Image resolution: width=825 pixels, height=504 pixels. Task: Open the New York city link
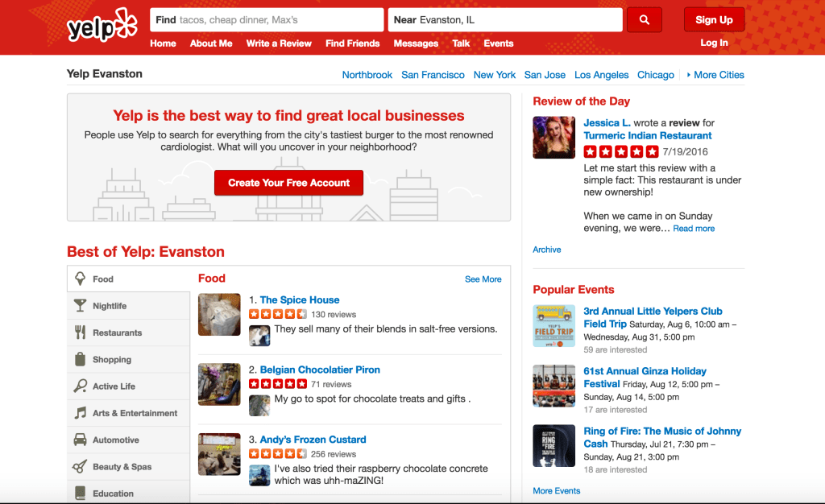(x=495, y=75)
